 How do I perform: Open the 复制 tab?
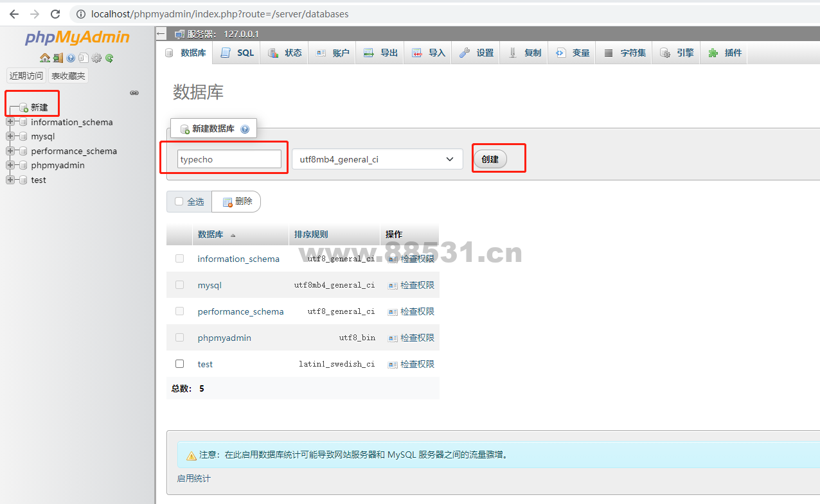coord(524,53)
